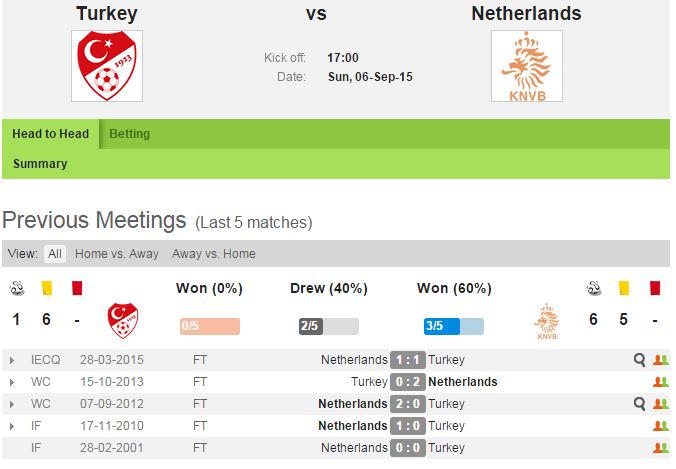
Task: Open the Head to Head tab
Action: [51, 134]
